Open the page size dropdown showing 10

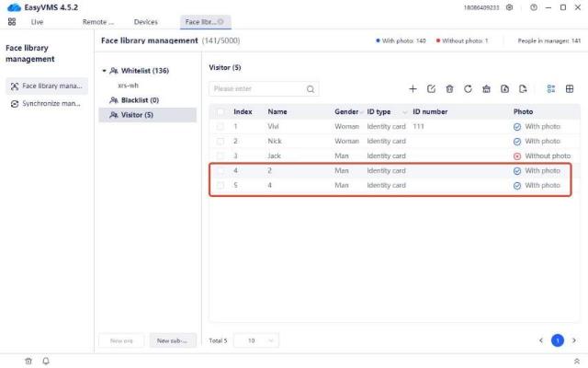point(256,340)
